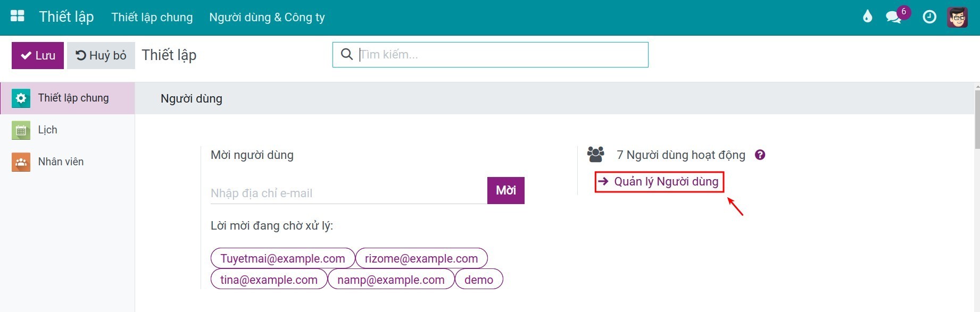The image size is (980, 312).
Task: Click the Thiết lập chung gear icon
Action: click(21, 98)
